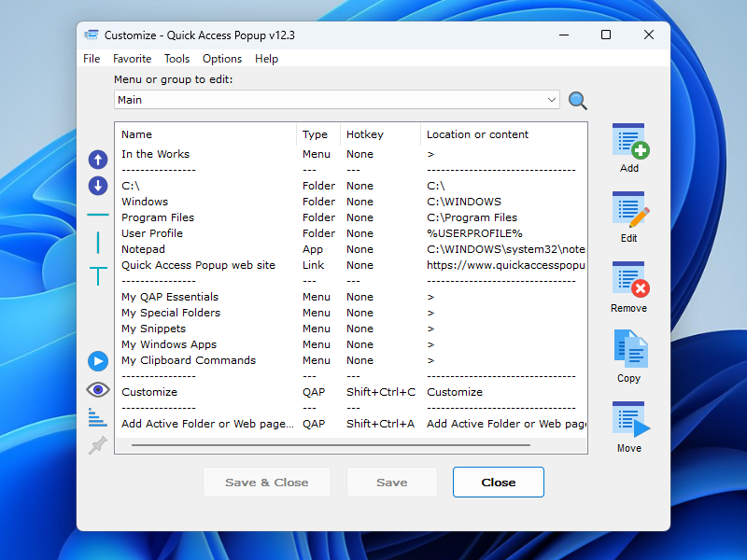Click the Close button at bottom
Image resolution: width=747 pixels, height=560 pixels.
tap(499, 483)
